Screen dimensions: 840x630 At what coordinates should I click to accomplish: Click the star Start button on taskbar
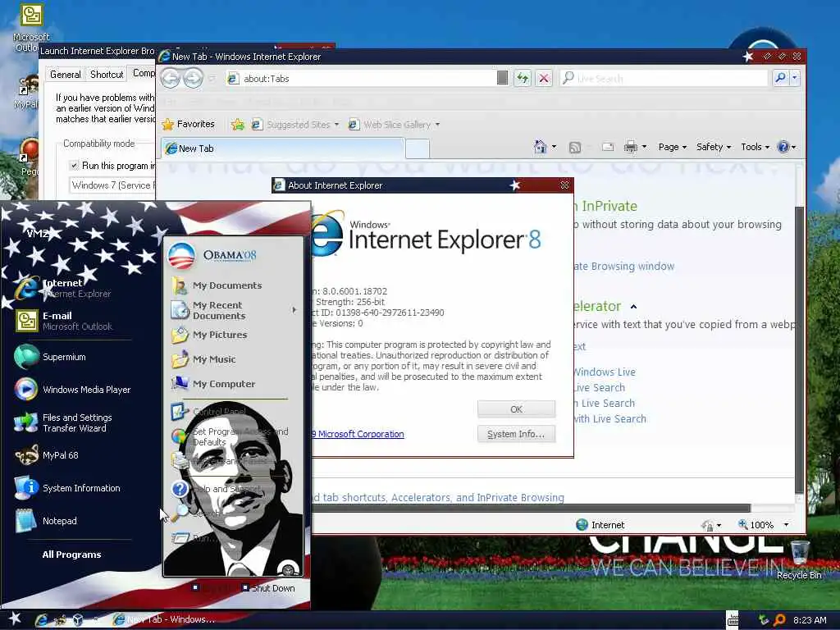pyautogui.click(x=15, y=619)
